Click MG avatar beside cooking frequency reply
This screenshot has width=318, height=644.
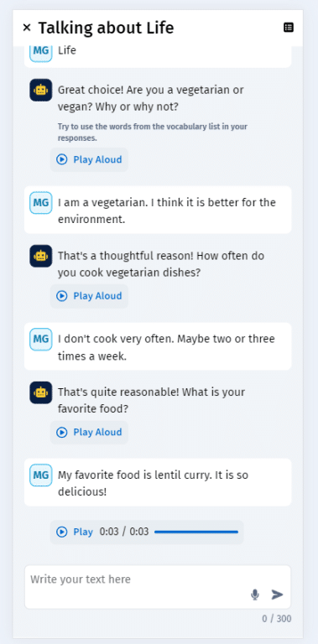(x=40, y=339)
